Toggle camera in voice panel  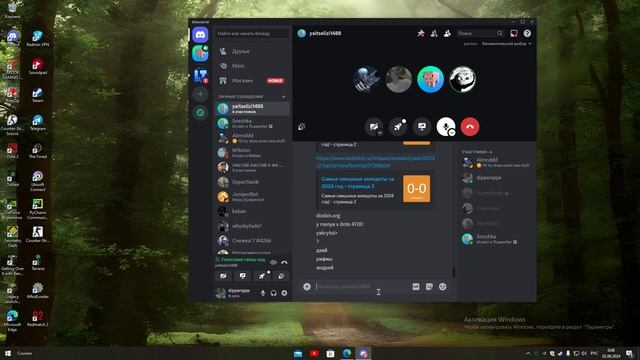click(x=223, y=276)
